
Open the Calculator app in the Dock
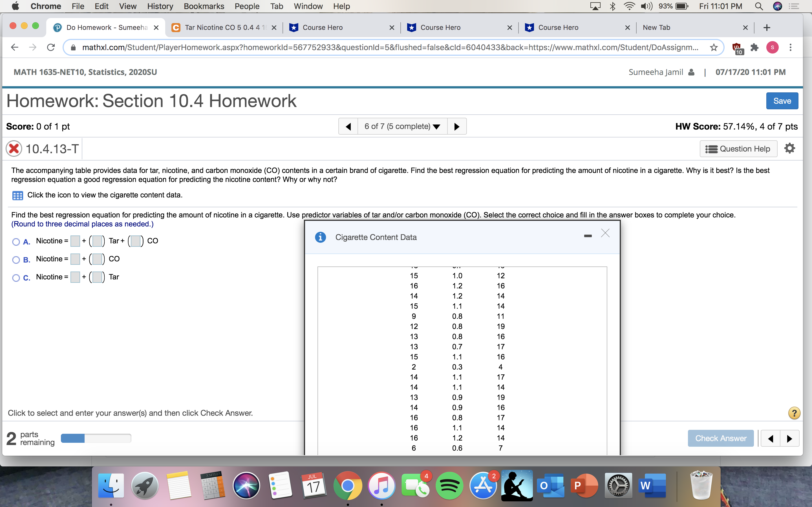click(x=213, y=485)
